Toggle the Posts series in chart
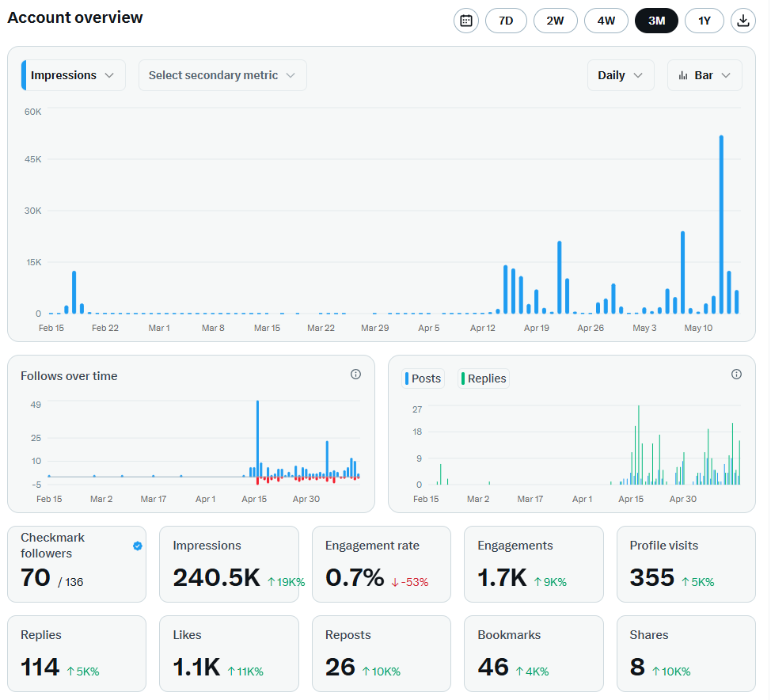 [x=423, y=379]
